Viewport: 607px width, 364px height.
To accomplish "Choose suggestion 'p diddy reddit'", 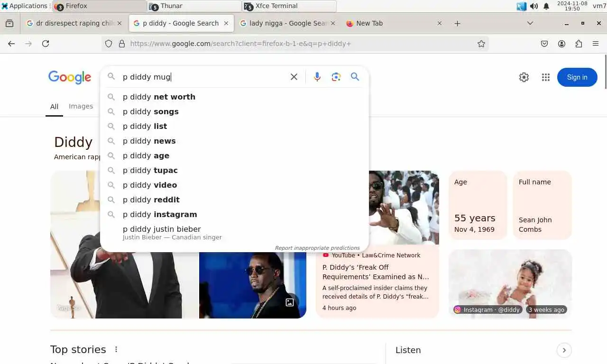I will (234, 200).
